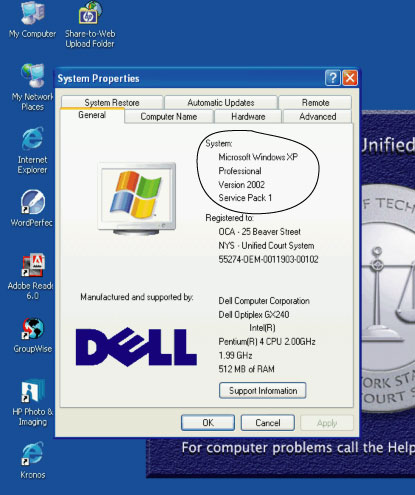Viewport: 415px width, 495px height.
Task: Click the court seal on wallpaper
Action: point(388,298)
